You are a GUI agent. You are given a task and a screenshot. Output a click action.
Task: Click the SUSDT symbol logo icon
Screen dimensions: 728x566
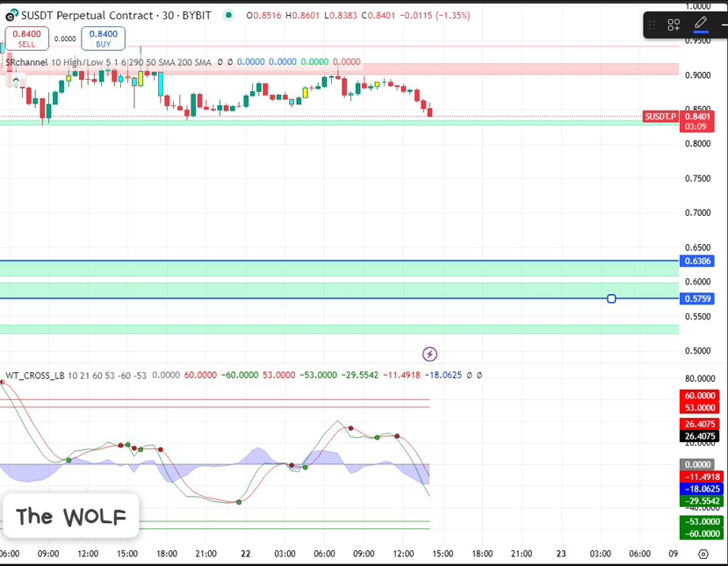11,15
